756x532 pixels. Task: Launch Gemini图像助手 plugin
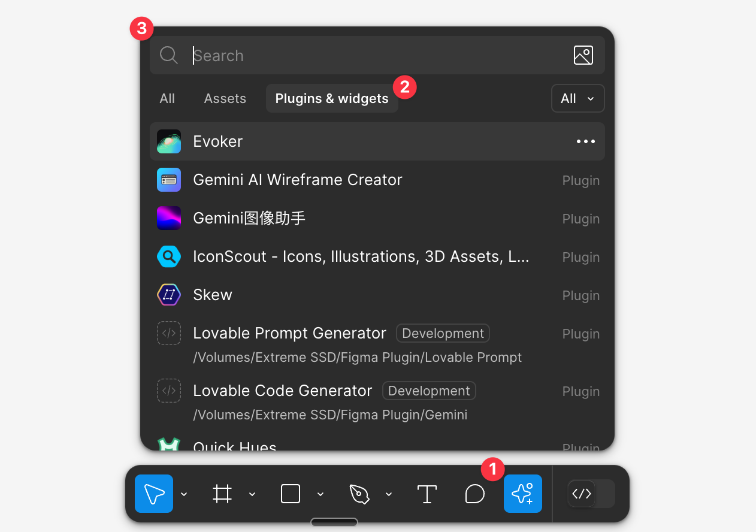[377, 218]
